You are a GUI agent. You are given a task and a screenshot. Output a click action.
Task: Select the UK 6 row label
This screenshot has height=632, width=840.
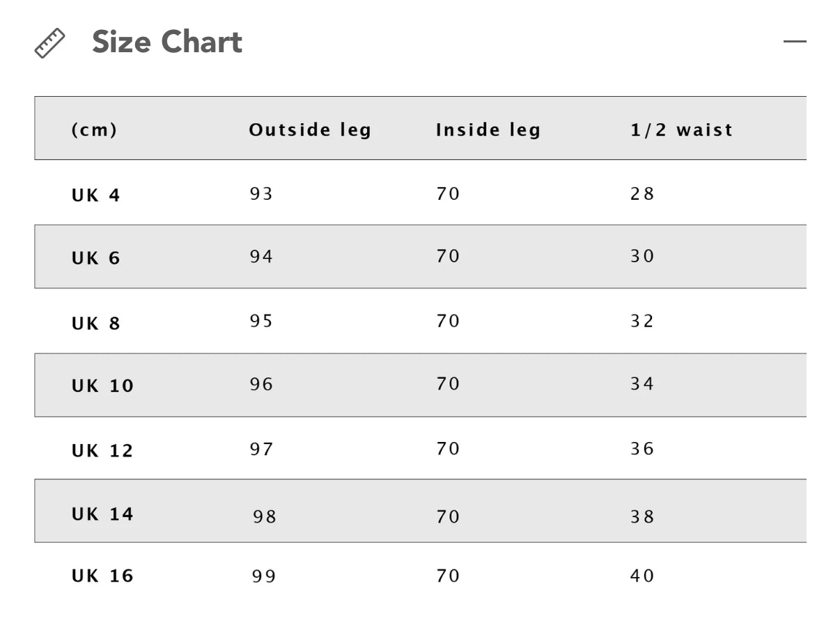tap(96, 258)
